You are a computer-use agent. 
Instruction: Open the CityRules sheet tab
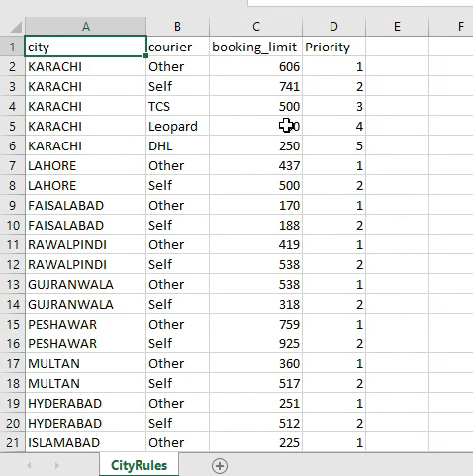[x=139, y=465]
